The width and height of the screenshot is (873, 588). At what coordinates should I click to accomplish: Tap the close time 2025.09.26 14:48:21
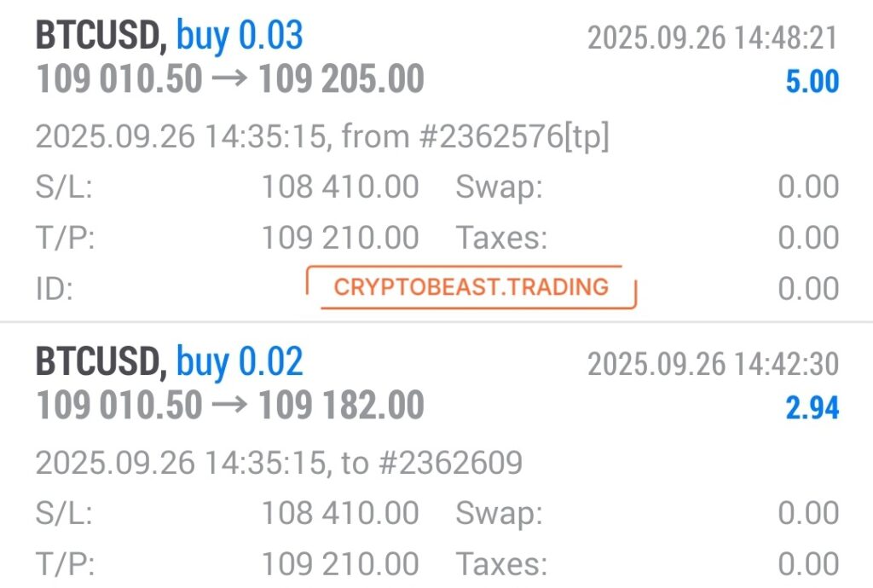713,38
